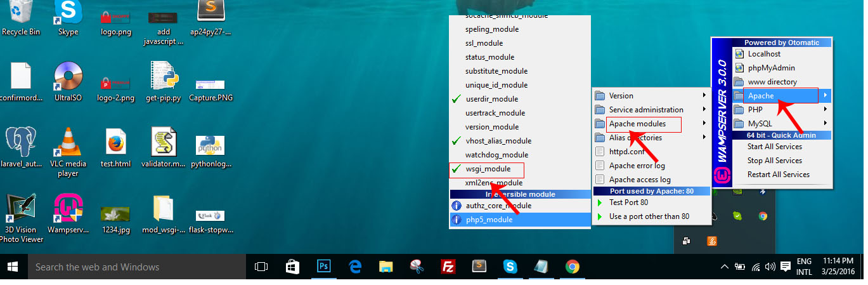Screen dimensions: 868x285
Task: Open the mod_wsgi folder on desktop
Action: click(164, 214)
